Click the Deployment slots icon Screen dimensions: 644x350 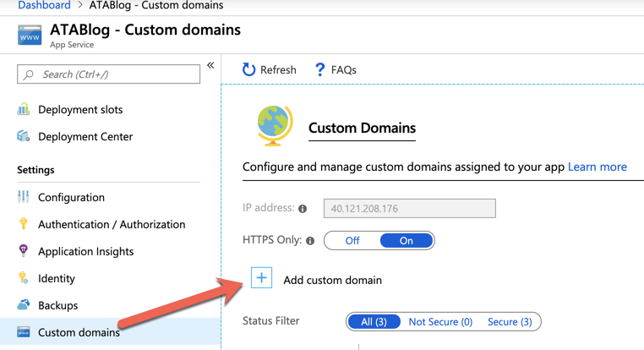[24, 109]
